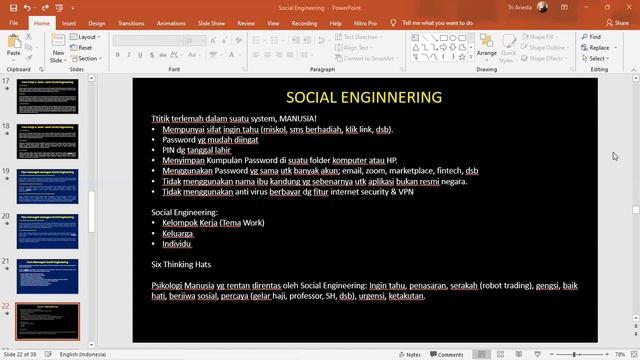Select slide 19 thumbnail
Screen dimensions: 640x360
(48, 186)
